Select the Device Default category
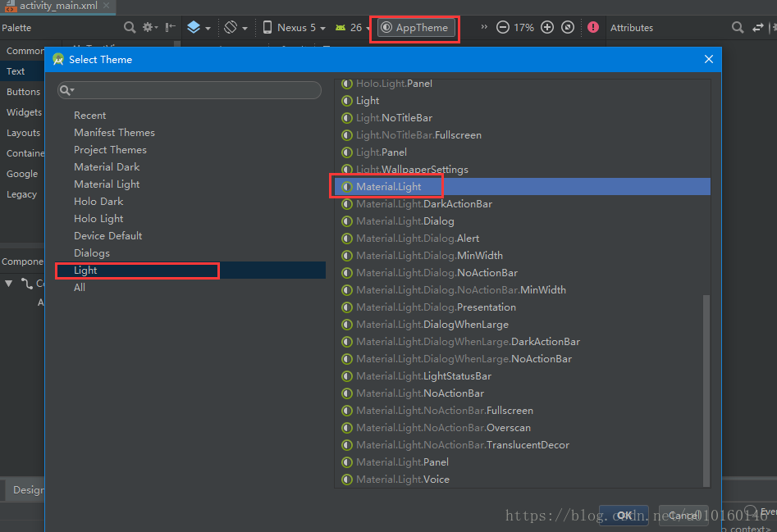The image size is (777, 532). [x=107, y=236]
